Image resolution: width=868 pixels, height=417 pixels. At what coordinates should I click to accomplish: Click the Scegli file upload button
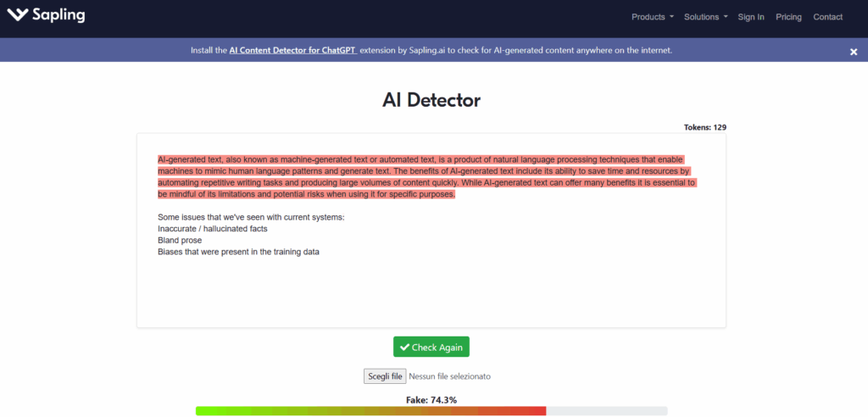[384, 375]
